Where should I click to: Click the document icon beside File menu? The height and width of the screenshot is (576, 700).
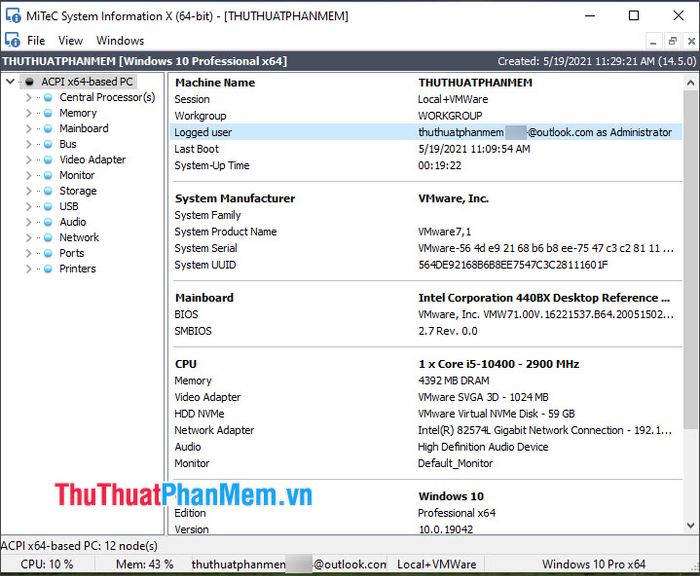click(x=12, y=40)
